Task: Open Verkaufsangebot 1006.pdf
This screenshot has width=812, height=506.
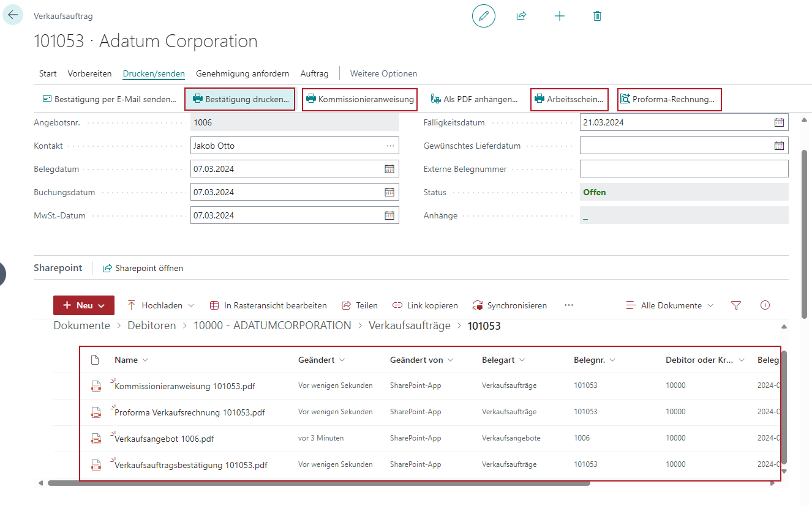Action: click(x=164, y=439)
